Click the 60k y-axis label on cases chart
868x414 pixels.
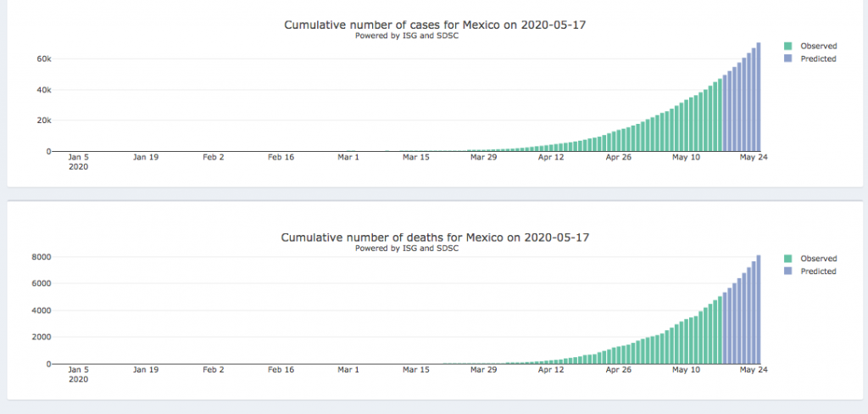point(46,59)
